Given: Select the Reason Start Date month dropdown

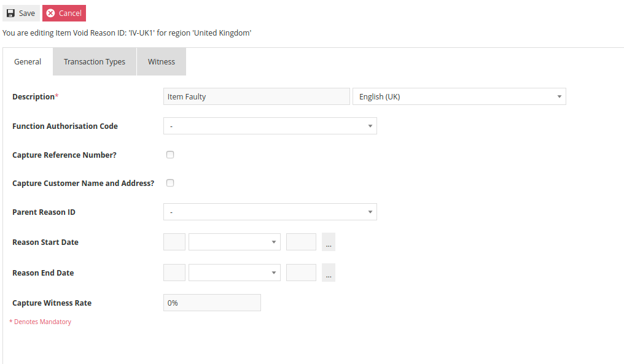Looking at the screenshot, I should click(x=235, y=242).
